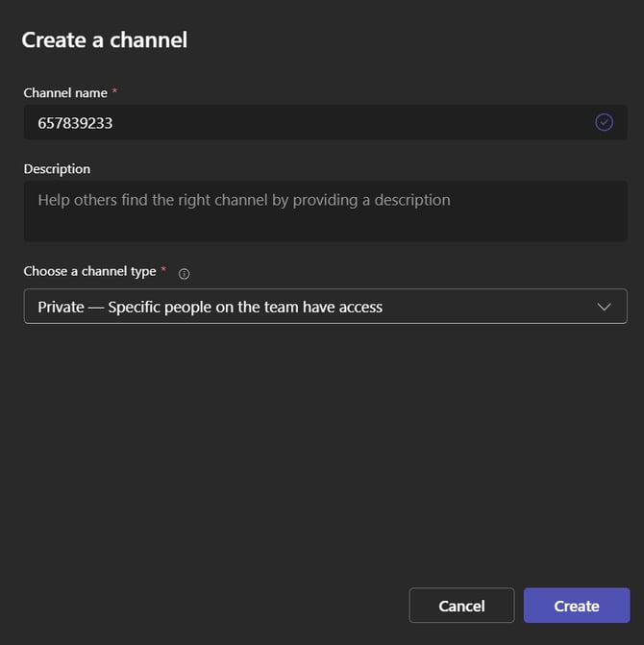Click the red asterisk after channel type label
The image size is (644, 645).
(x=163, y=271)
